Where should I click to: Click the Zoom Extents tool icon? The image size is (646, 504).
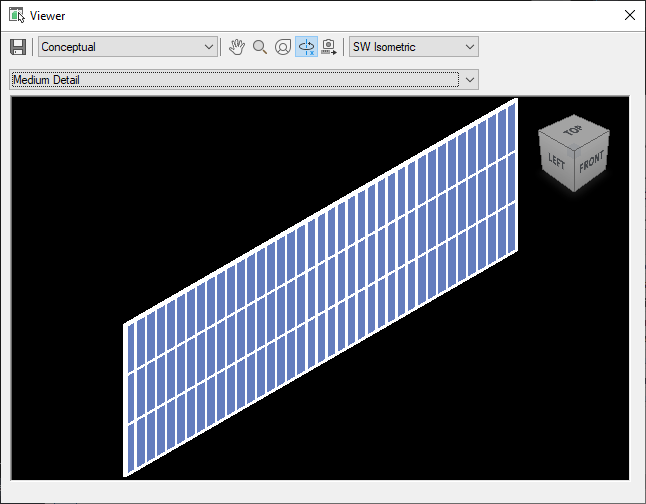click(283, 47)
